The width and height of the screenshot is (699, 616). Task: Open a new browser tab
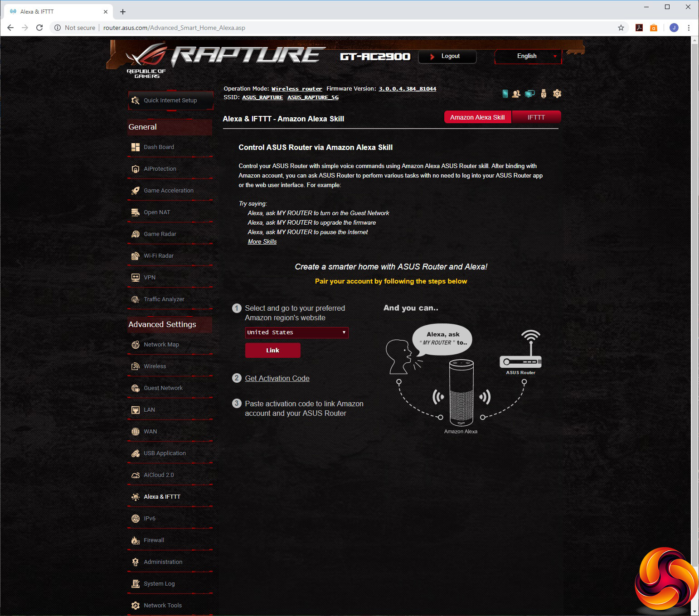click(123, 12)
